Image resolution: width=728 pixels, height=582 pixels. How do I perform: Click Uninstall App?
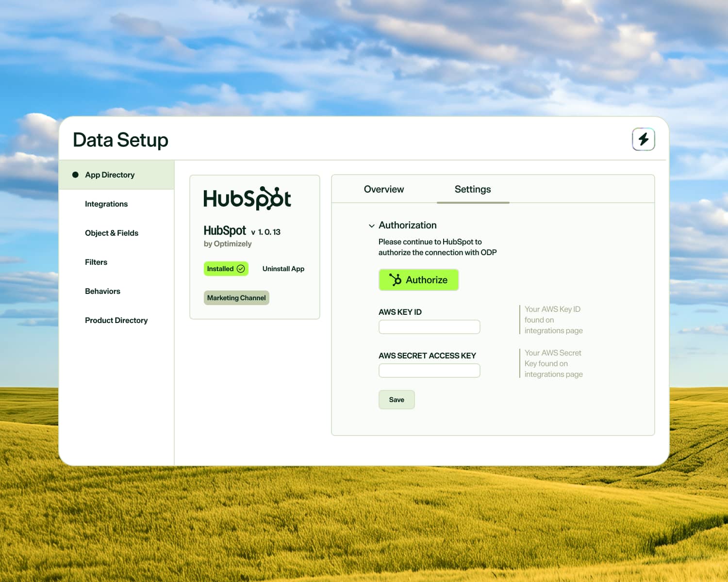283,269
